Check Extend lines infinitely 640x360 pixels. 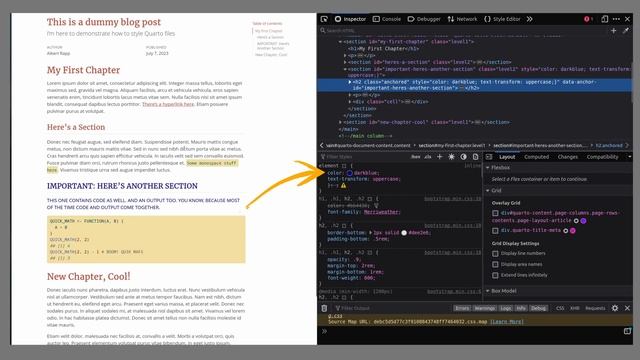click(x=495, y=275)
